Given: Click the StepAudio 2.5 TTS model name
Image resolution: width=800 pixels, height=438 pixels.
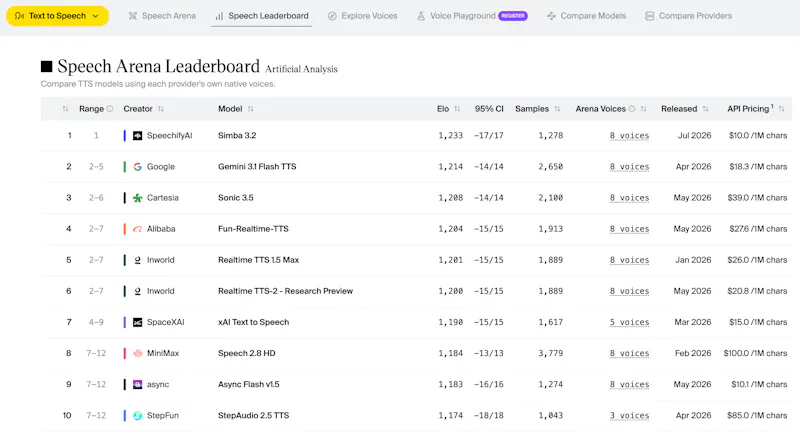Looking at the screenshot, I should click(x=254, y=416).
